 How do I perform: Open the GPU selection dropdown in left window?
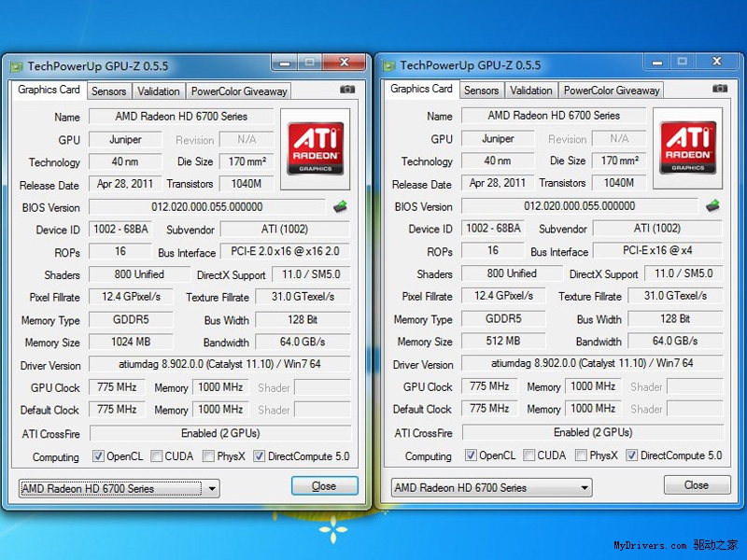(213, 488)
